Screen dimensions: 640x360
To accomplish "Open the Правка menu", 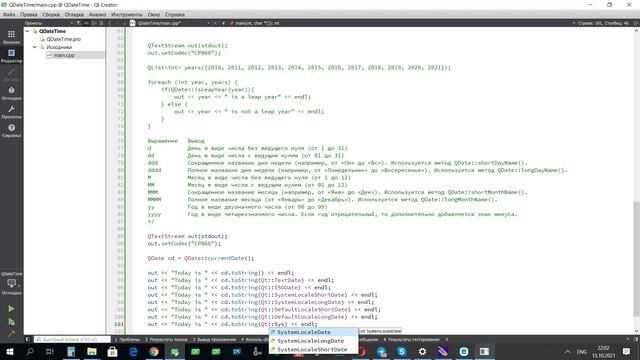I will tap(29, 14).
